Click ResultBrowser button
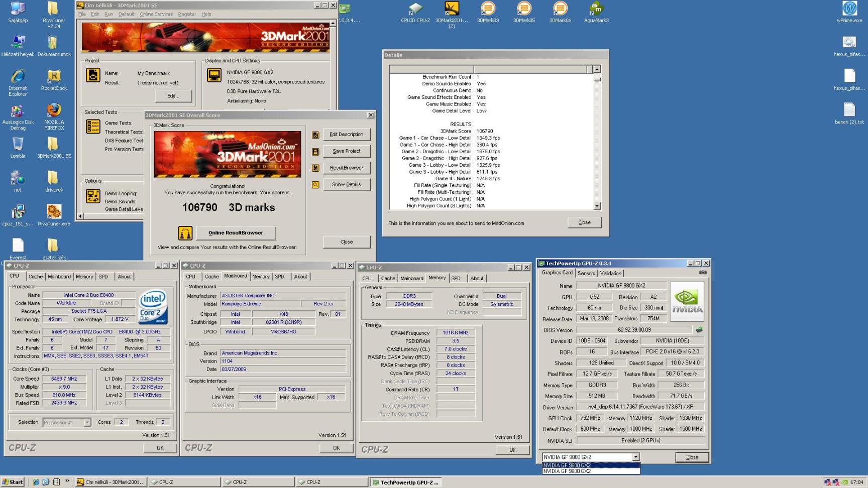Screen dimensions: 868x488 click(346, 168)
